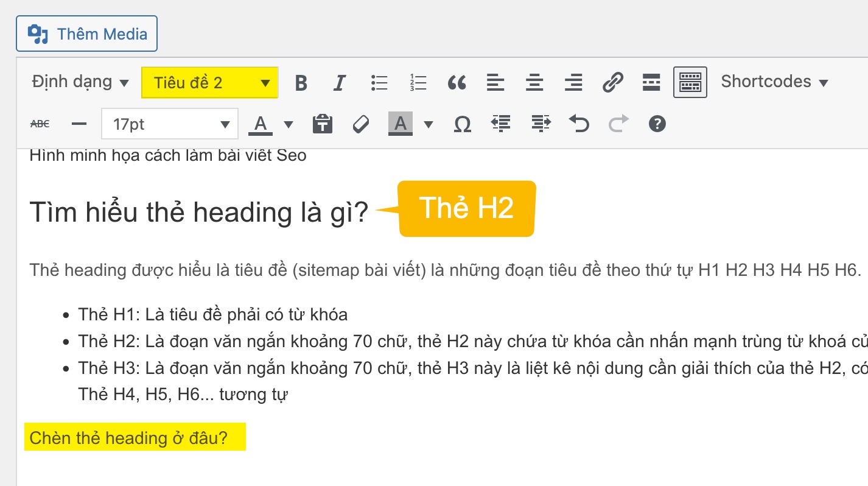The image size is (868, 486).
Task: Clear formatting with the eraser icon
Action: point(361,124)
